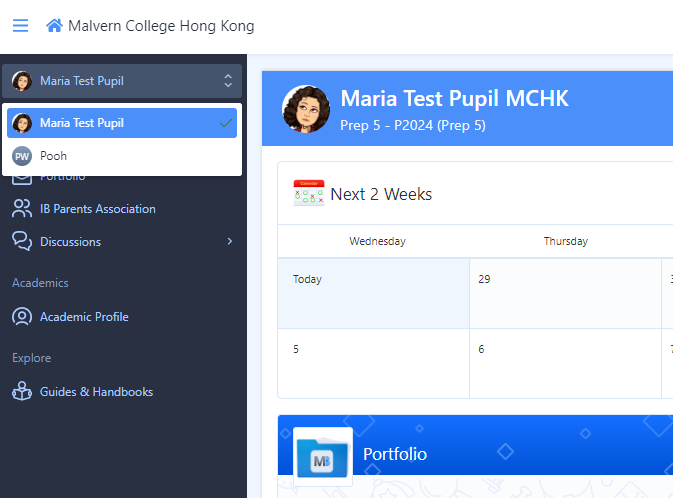Click the home icon beside Malvern College
673x498 pixels.
pyautogui.click(x=55, y=26)
